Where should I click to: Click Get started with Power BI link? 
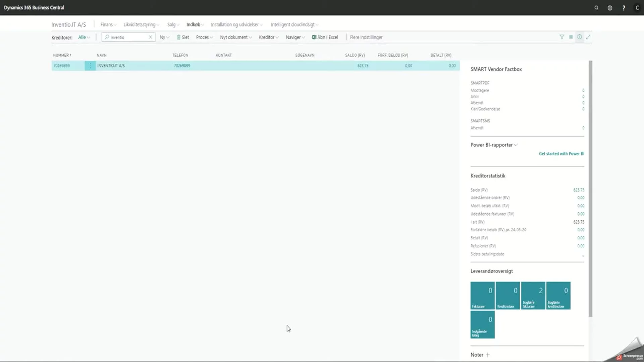pos(561,154)
